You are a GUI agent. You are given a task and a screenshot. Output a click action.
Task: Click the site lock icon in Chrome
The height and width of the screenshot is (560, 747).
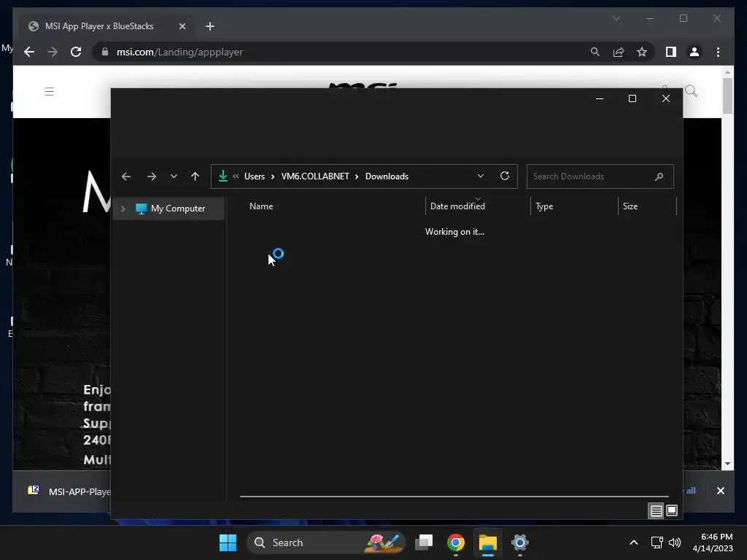pyautogui.click(x=105, y=52)
